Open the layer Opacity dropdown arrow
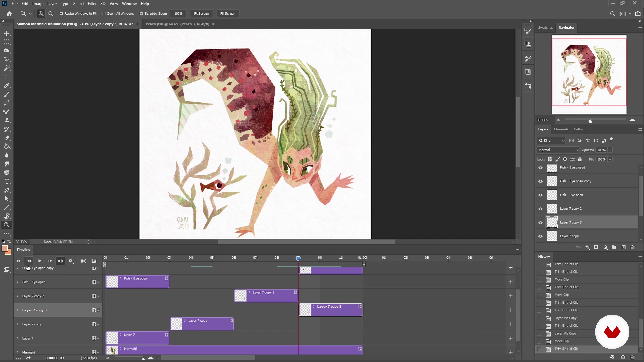The height and width of the screenshot is (362, 644). point(610,150)
